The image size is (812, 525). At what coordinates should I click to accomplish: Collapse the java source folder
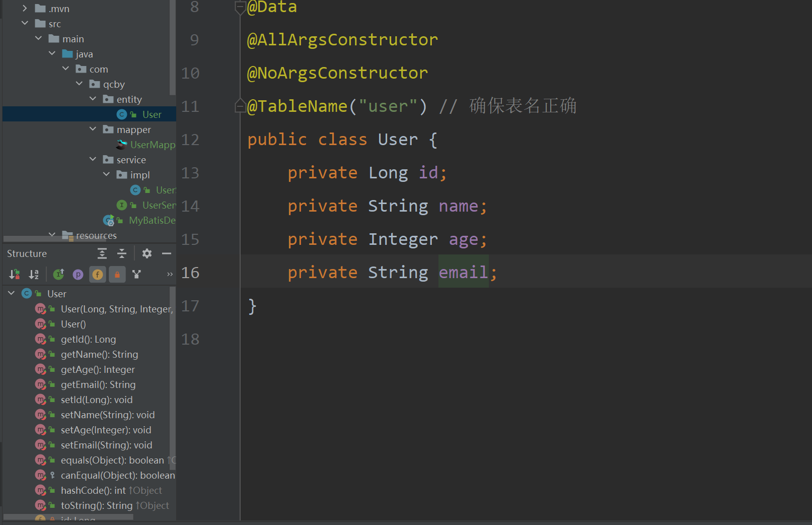click(52, 53)
